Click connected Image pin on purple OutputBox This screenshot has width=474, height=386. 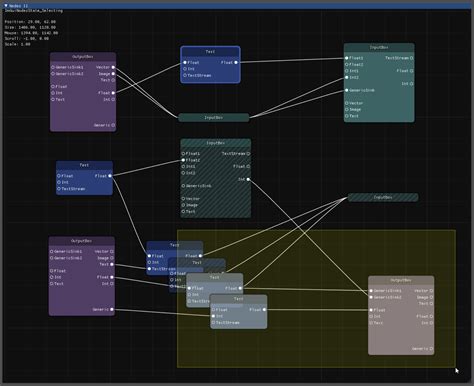pyautogui.click(x=113, y=74)
